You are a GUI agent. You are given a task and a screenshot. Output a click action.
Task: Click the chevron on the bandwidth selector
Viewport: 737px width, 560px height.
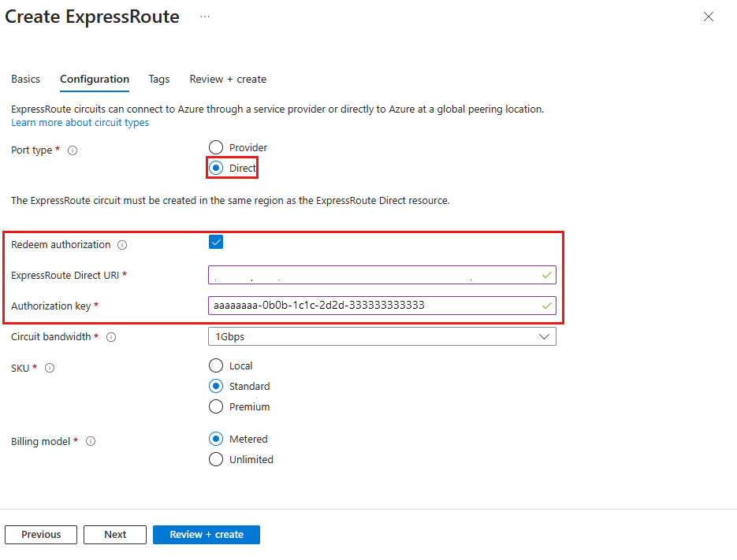pyautogui.click(x=544, y=336)
